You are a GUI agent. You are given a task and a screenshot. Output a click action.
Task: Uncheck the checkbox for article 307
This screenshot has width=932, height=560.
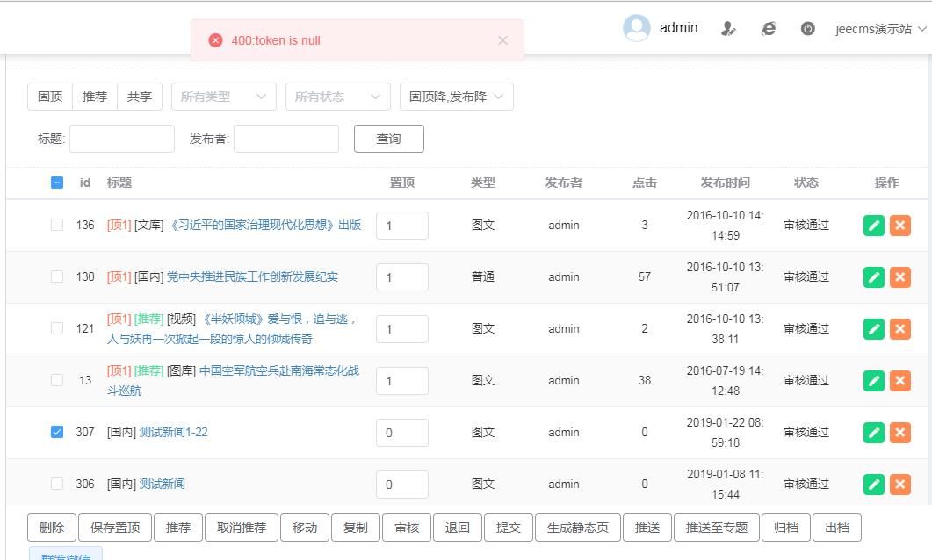tap(57, 432)
